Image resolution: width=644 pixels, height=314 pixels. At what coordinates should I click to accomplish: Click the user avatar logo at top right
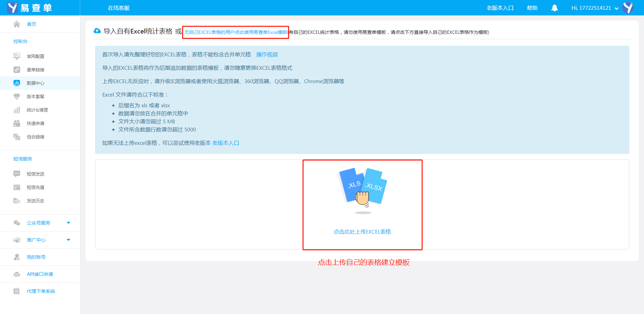click(x=628, y=8)
